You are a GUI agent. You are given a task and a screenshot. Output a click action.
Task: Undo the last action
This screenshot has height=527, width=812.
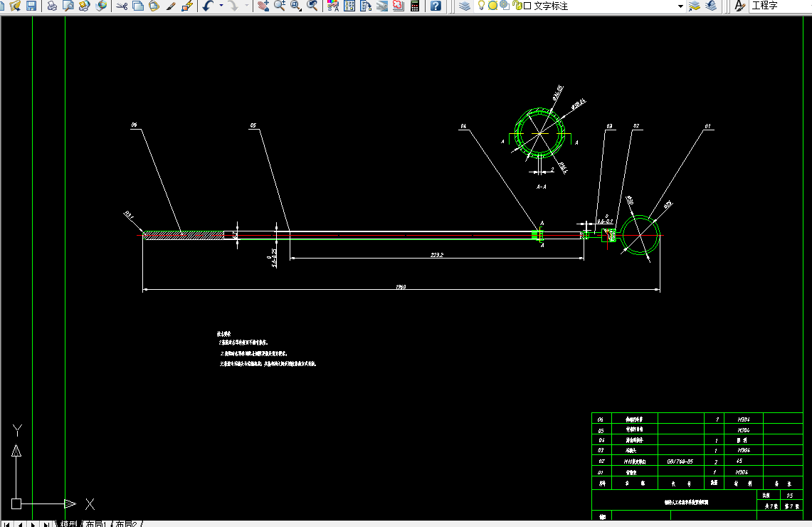[209, 6]
